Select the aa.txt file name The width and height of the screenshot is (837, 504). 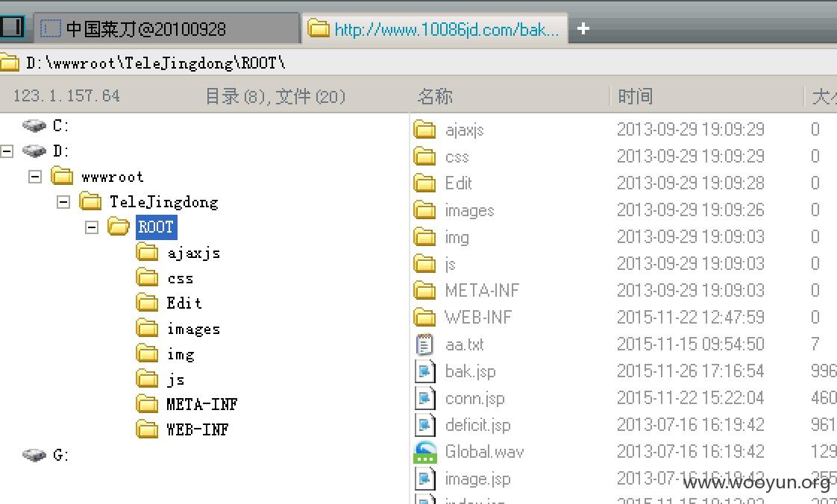(465, 344)
